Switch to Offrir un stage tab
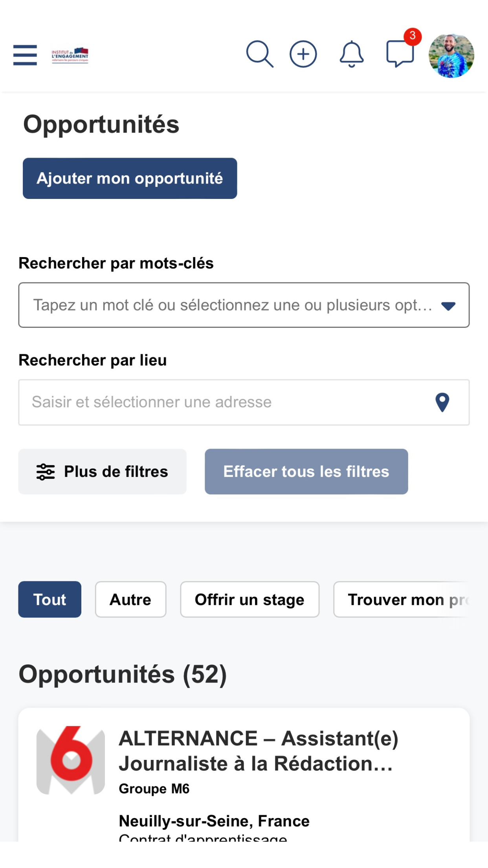Image resolution: width=488 pixels, height=868 pixels. (x=250, y=600)
